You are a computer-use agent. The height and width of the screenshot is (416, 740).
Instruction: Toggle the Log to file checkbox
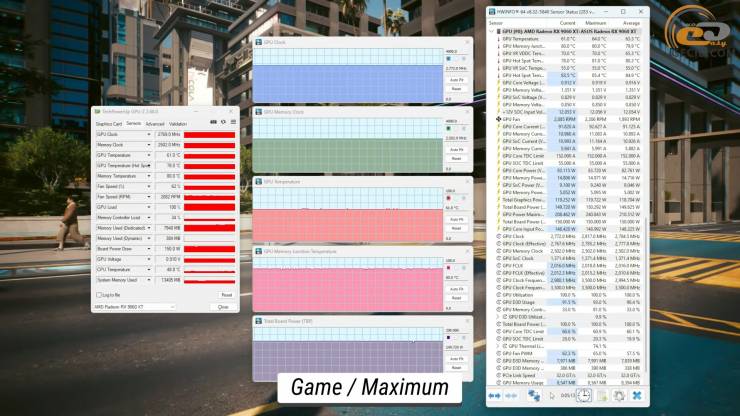point(99,295)
